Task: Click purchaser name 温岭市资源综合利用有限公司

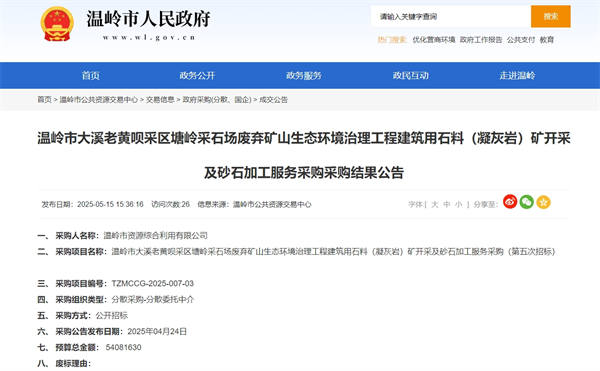Action: [x=156, y=236]
